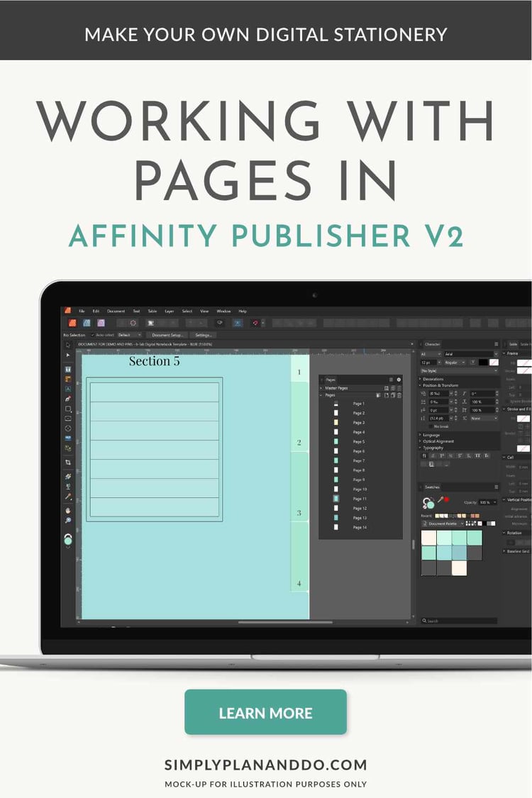The height and width of the screenshot is (798, 532).
Task: Select the View hand tool
Action: (67, 511)
